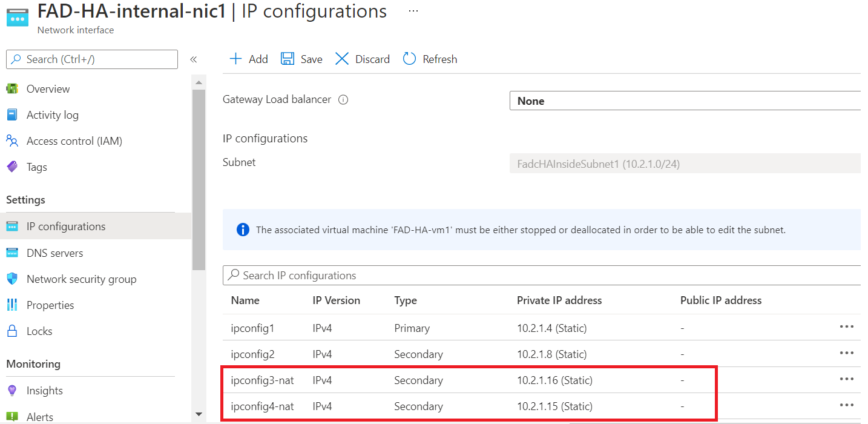Open the DNS servers menu item
Viewport: 868px width, 424px height.
pyautogui.click(x=54, y=253)
